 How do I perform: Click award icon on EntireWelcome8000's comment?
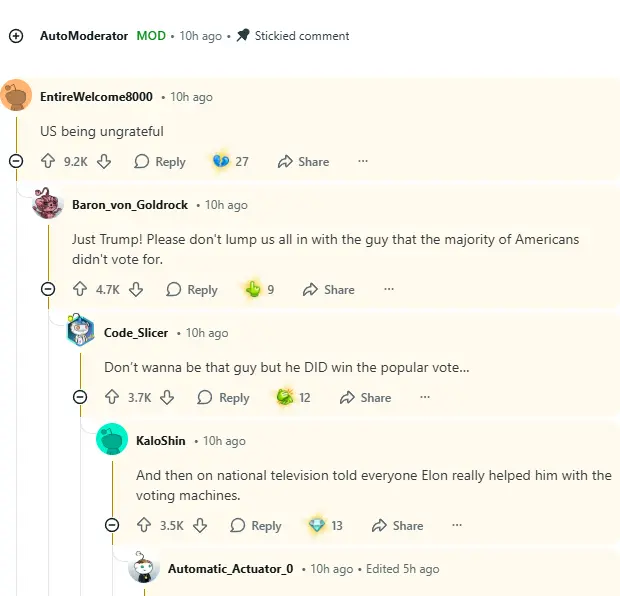point(220,161)
